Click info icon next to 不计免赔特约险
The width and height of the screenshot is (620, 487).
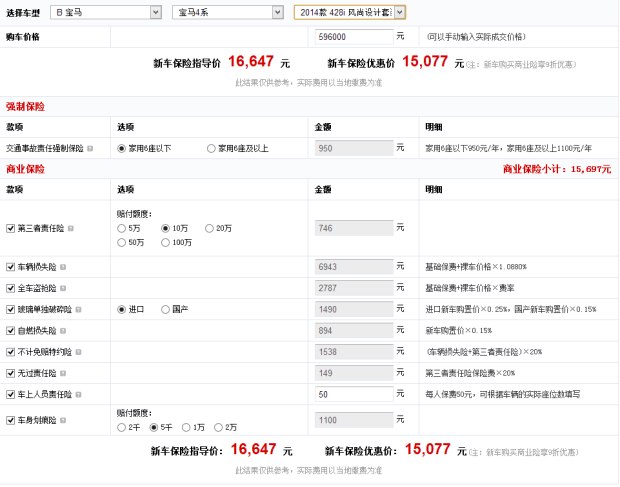pos(78,352)
